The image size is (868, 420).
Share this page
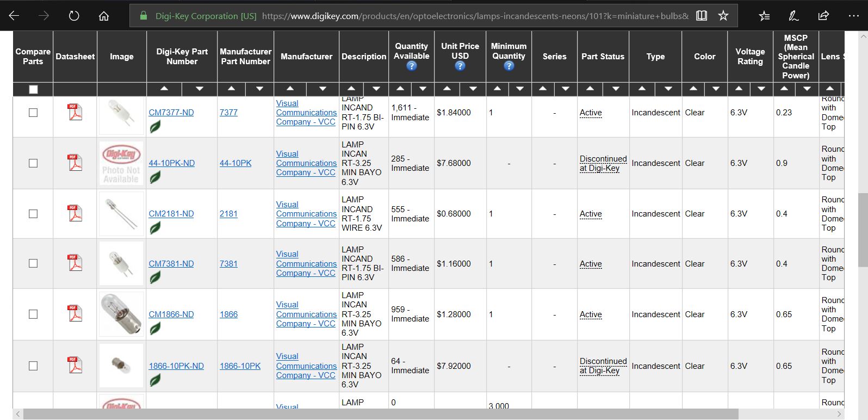(823, 16)
